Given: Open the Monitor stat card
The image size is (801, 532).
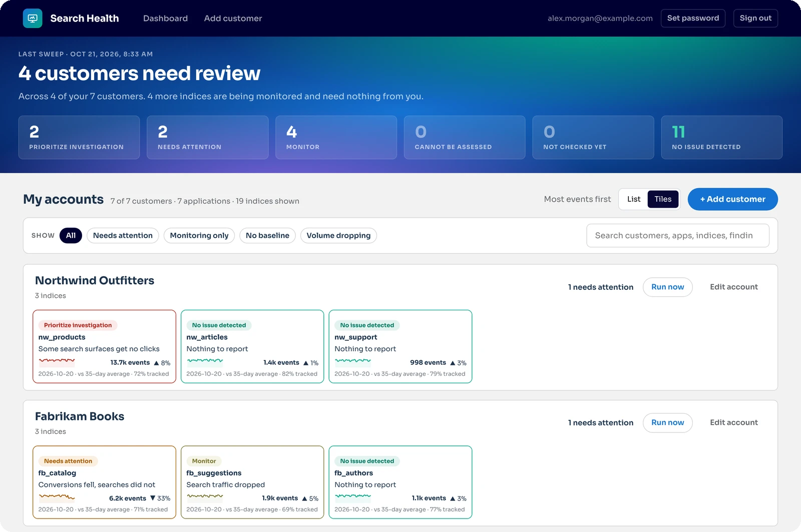Looking at the screenshot, I should coord(336,138).
